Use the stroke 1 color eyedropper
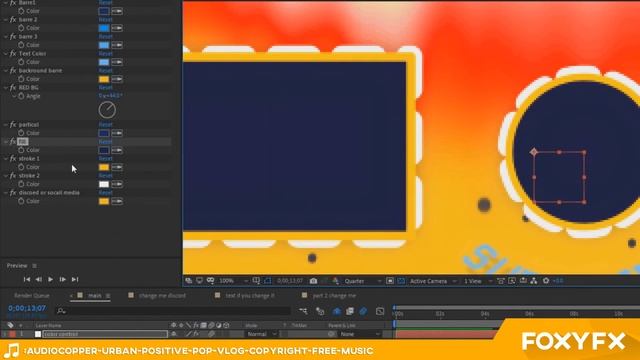Viewport: 640px width, 360px height. [117, 167]
